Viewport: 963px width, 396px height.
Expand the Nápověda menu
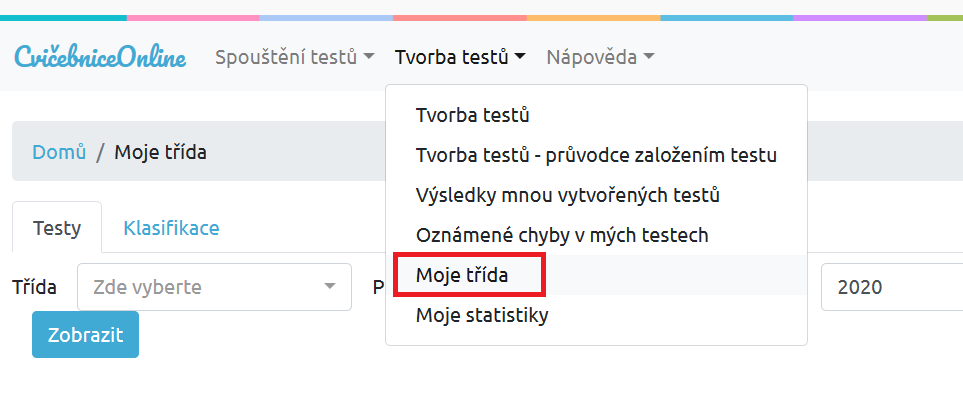[600, 57]
